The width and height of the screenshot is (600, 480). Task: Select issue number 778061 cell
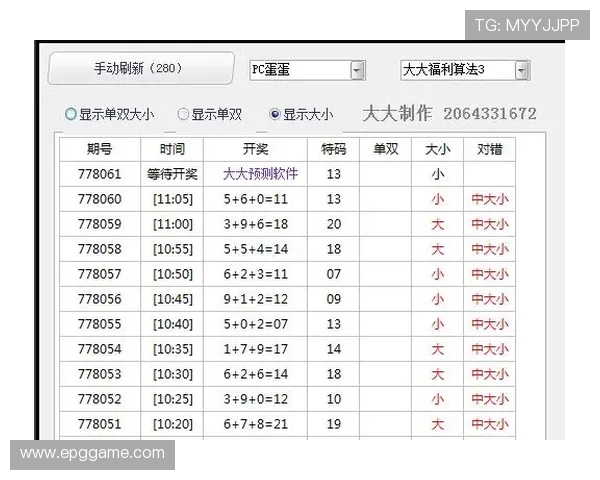[100, 174]
